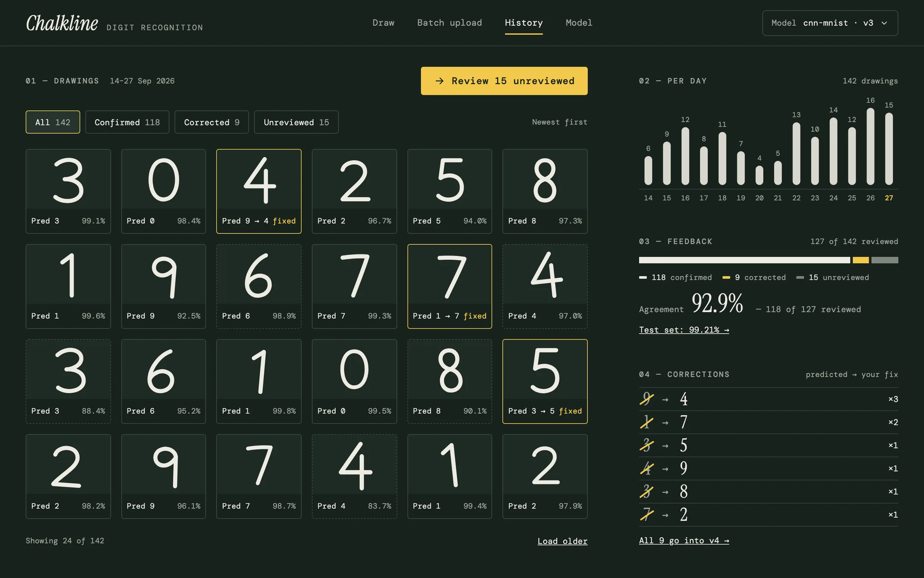Open the digit 4 drawing with 83.7%

point(354,476)
